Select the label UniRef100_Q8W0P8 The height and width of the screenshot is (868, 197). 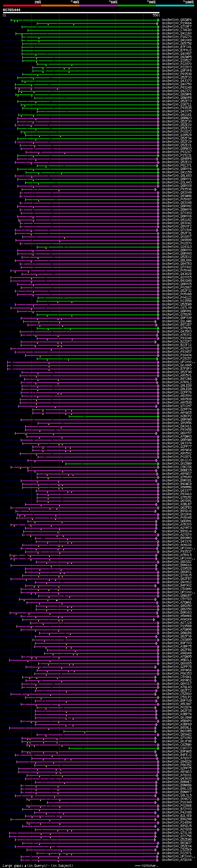177,98
